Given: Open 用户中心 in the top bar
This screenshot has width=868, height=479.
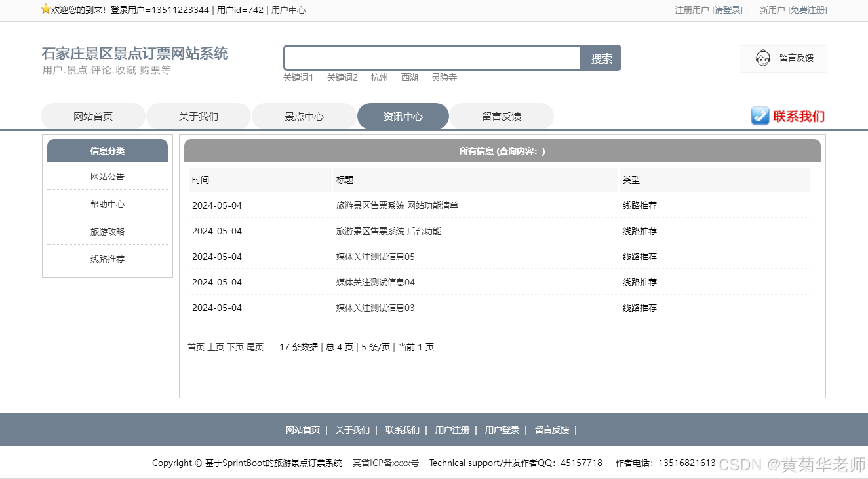Looking at the screenshot, I should pos(288,10).
